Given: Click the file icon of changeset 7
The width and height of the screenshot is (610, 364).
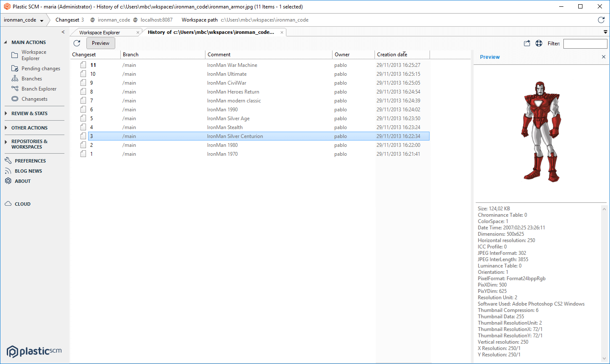Looking at the screenshot, I should click(x=83, y=101).
